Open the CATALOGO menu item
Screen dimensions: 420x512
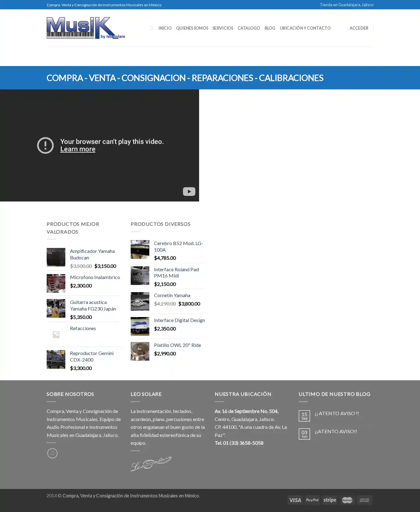click(249, 28)
